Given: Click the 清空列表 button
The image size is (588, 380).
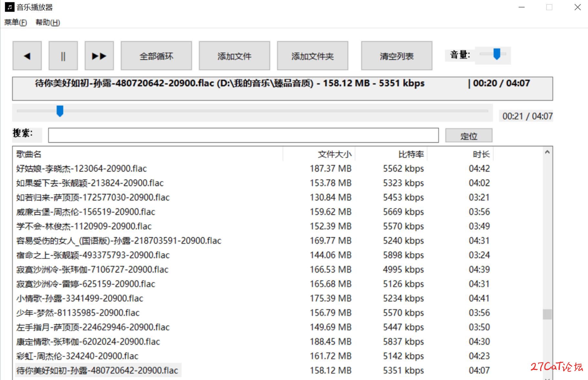Looking at the screenshot, I should (397, 56).
